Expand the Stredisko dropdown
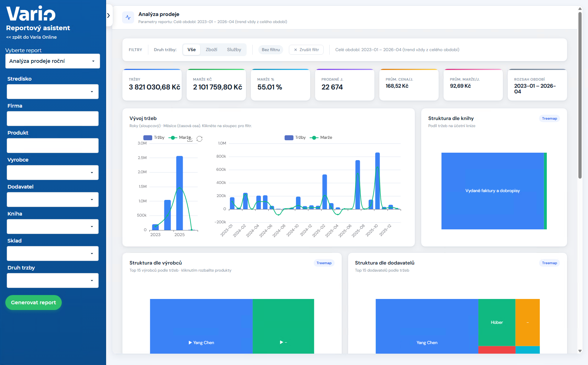 coord(53,92)
